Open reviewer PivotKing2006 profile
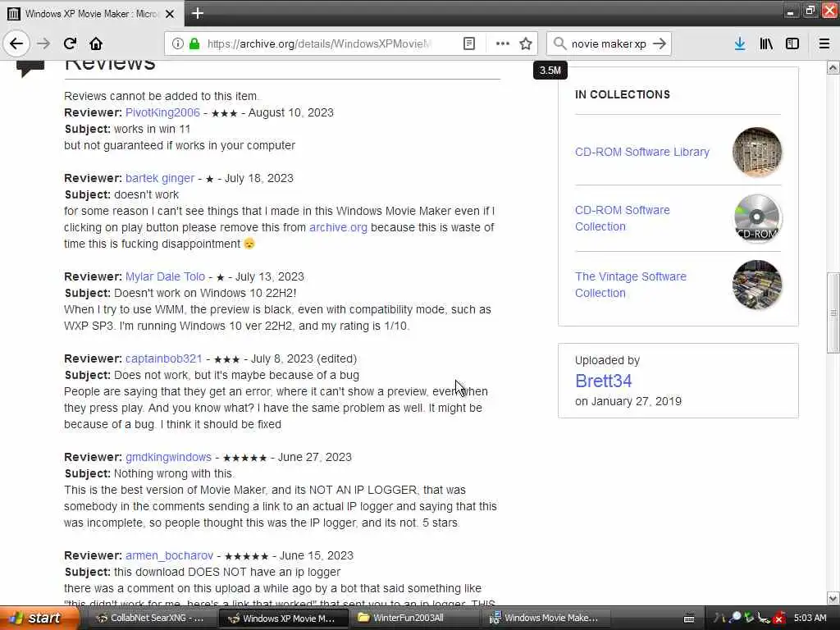 point(162,112)
